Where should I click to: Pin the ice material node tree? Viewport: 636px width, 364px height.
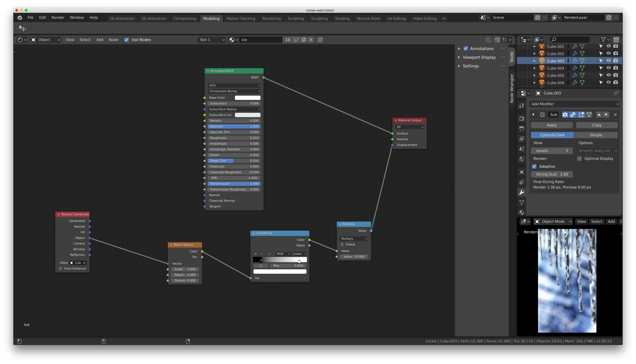320,40
